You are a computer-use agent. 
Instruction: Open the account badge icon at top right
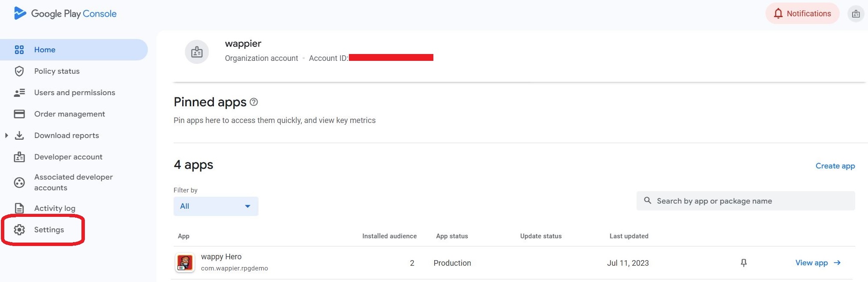coord(856,14)
